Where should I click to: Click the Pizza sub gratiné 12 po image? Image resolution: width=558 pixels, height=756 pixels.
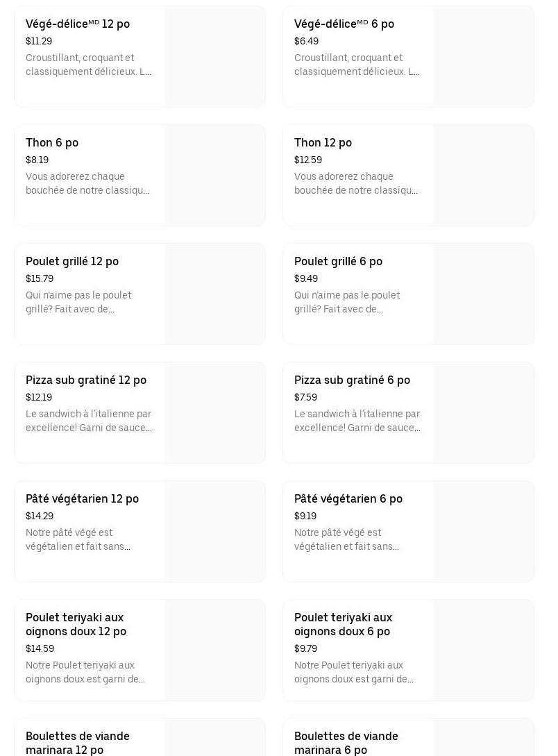(215, 413)
